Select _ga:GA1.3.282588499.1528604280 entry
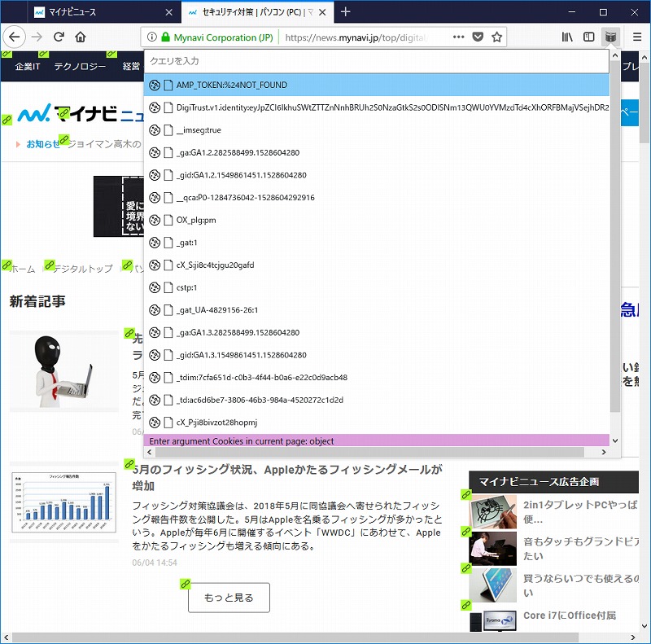The height and width of the screenshot is (644, 651). [x=376, y=332]
